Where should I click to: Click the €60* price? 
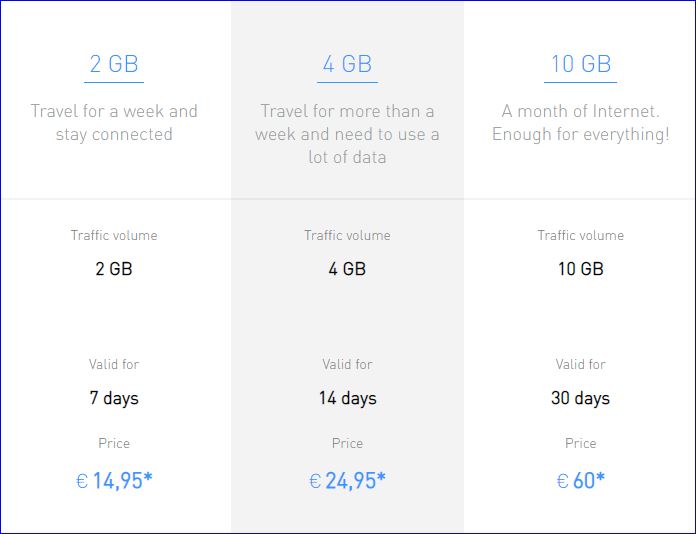(x=580, y=481)
